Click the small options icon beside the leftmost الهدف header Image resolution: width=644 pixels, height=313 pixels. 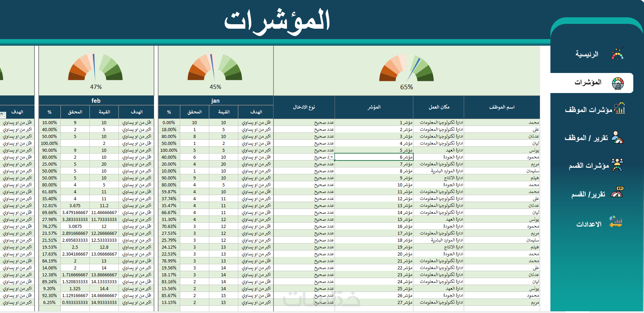(3, 115)
